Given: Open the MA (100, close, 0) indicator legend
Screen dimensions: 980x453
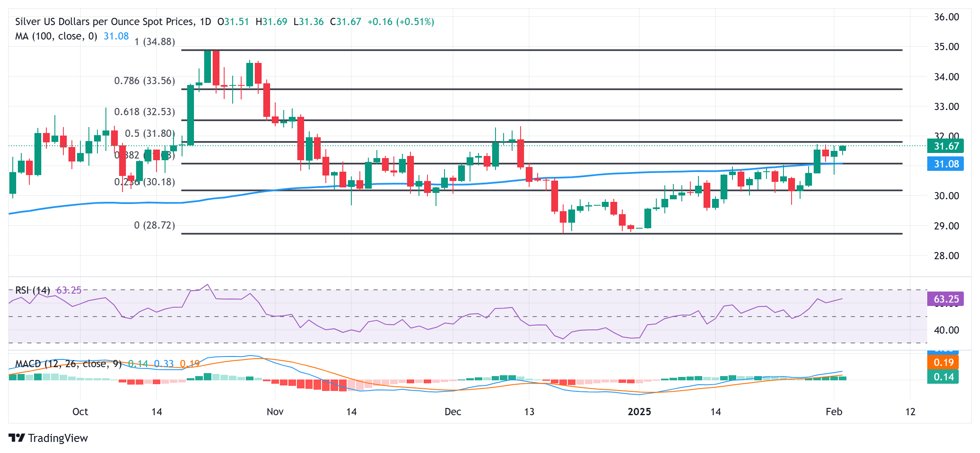Looking at the screenshot, I should pos(56,36).
